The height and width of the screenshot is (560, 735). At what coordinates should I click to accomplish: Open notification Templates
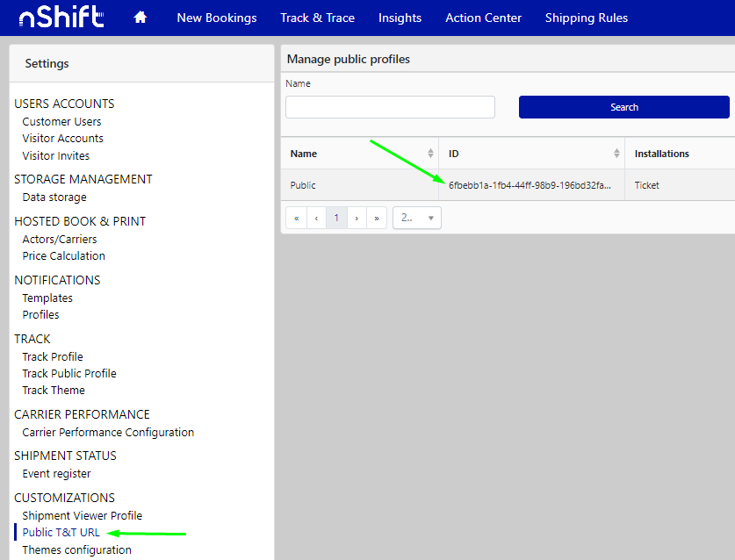click(x=47, y=298)
